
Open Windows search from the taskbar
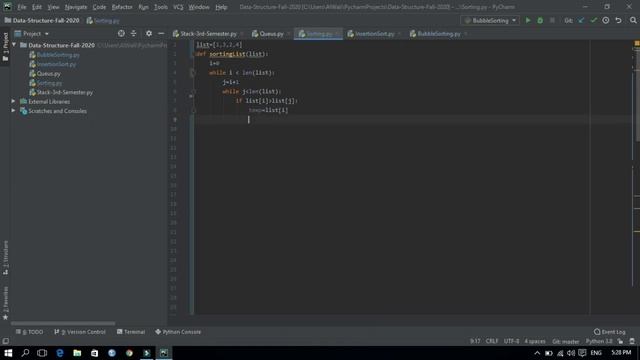[x=25, y=353]
